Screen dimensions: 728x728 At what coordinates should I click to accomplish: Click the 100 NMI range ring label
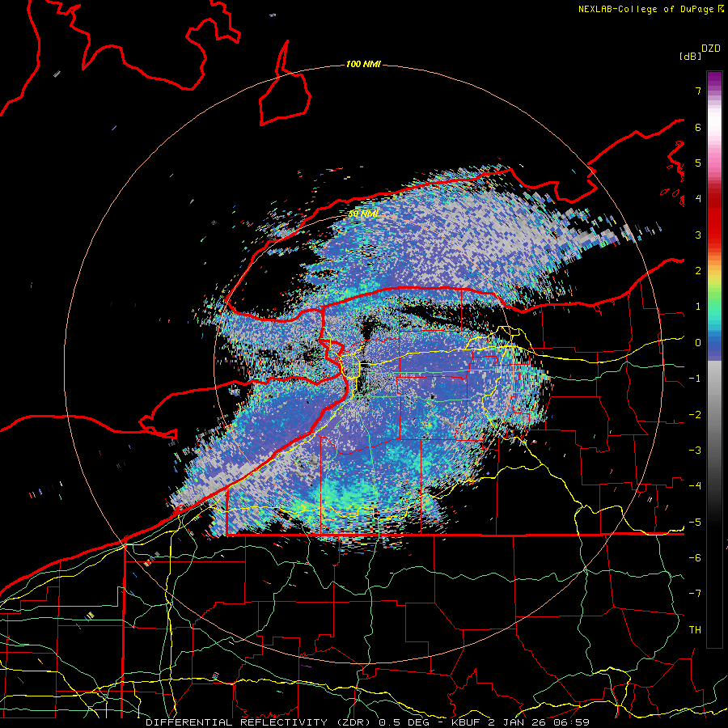[x=363, y=64]
